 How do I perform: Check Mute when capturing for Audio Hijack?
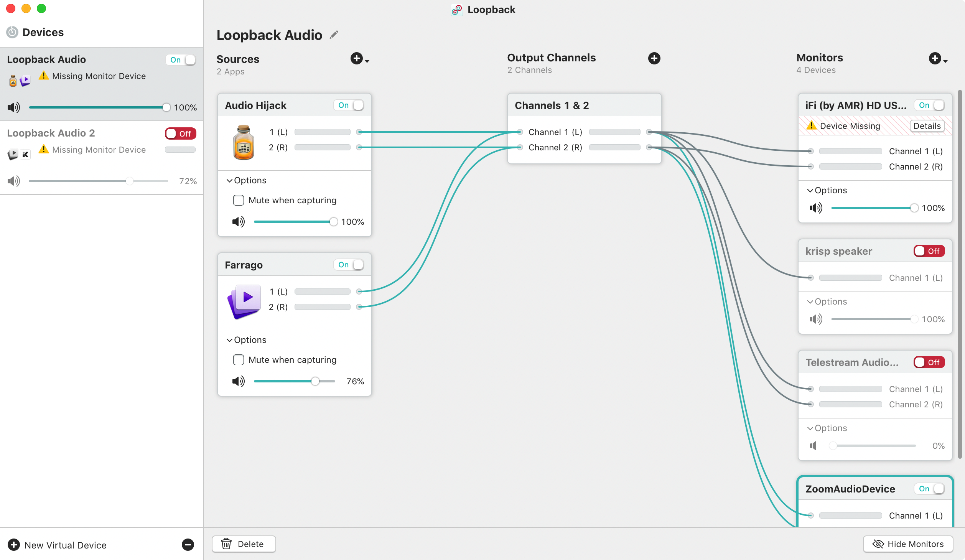(239, 200)
